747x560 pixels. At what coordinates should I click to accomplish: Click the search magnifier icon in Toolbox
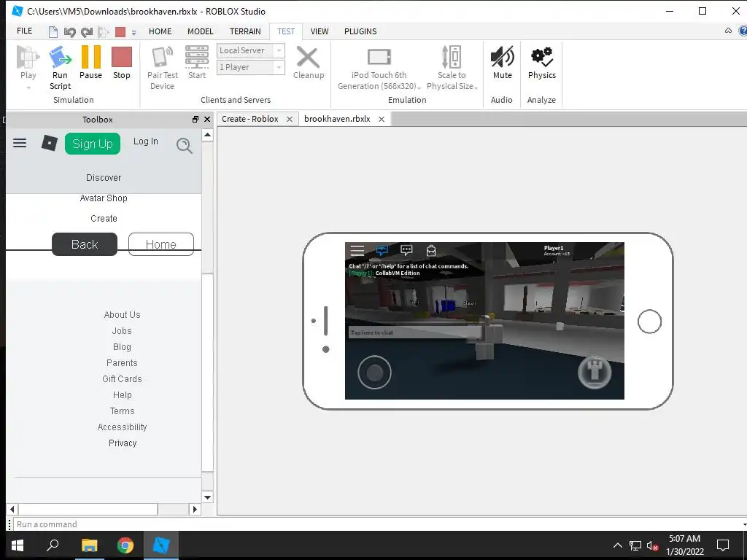[185, 145]
